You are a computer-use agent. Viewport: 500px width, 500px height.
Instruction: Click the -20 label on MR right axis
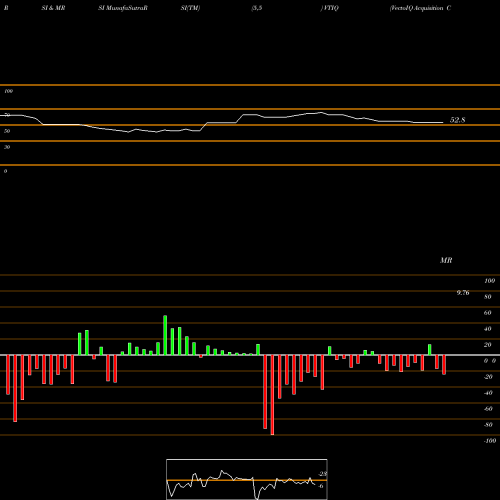click(488, 377)
